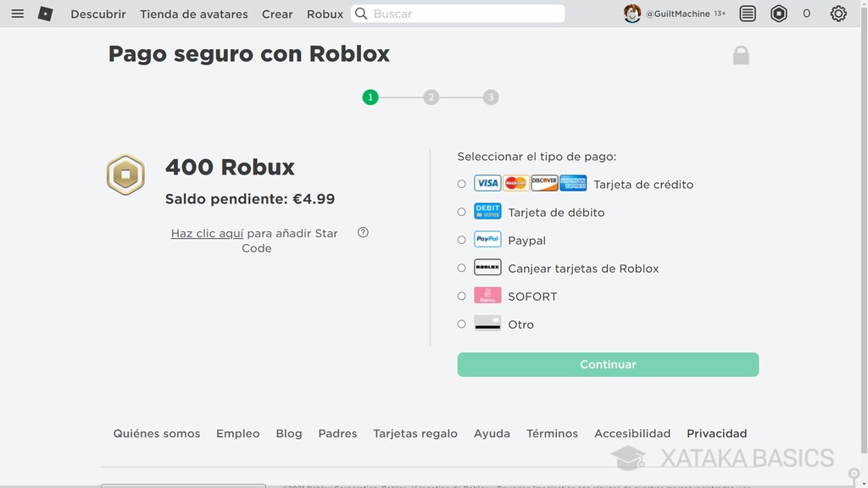Open the transactions list icon beside the Robux icon
The height and width of the screenshot is (488, 868).
pyautogui.click(x=747, y=13)
